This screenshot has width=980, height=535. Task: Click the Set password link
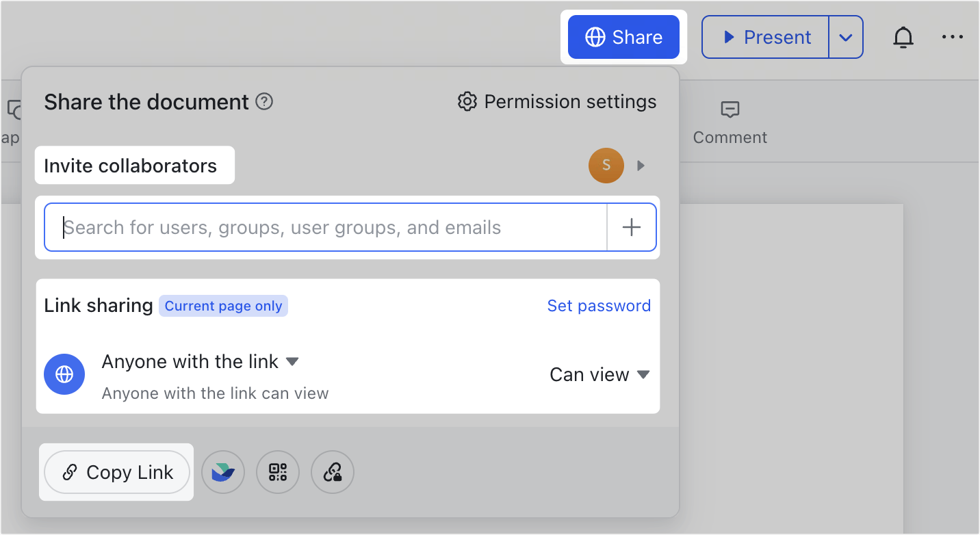pyautogui.click(x=599, y=306)
